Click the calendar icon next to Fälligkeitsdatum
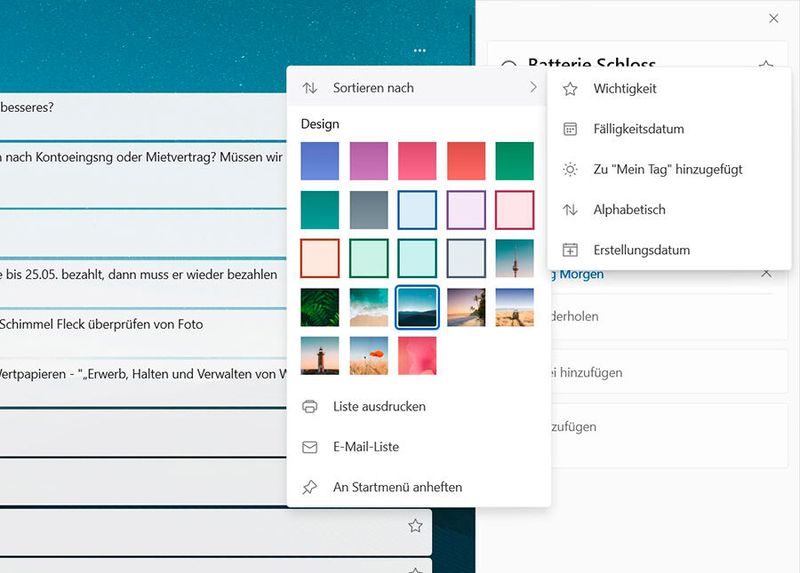Viewport: 800px width, 573px height. point(570,129)
